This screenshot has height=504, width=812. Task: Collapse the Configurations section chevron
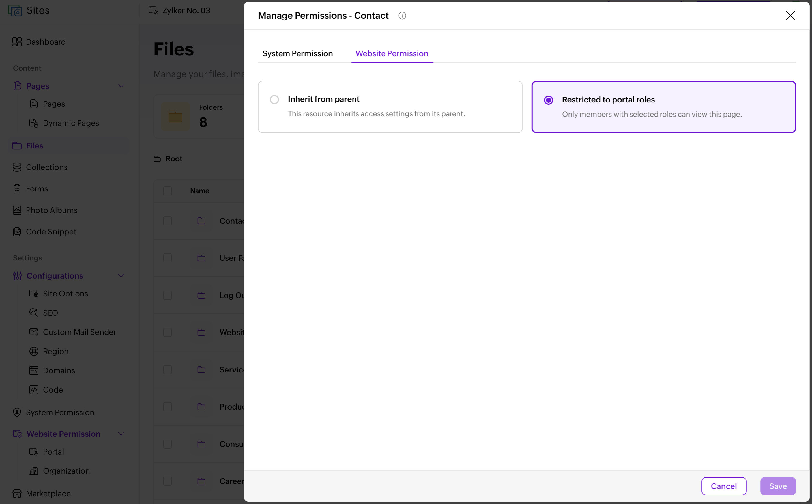pos(121,276)
